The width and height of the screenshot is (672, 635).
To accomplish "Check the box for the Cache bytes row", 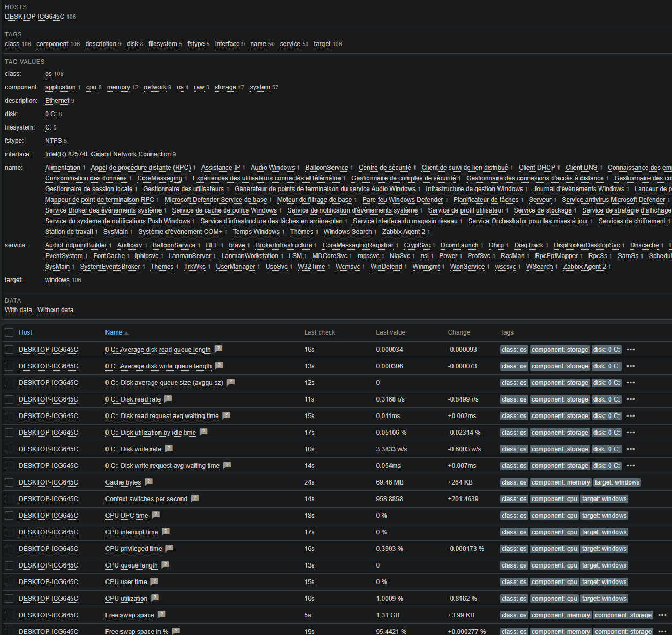I will coord(9,482).
